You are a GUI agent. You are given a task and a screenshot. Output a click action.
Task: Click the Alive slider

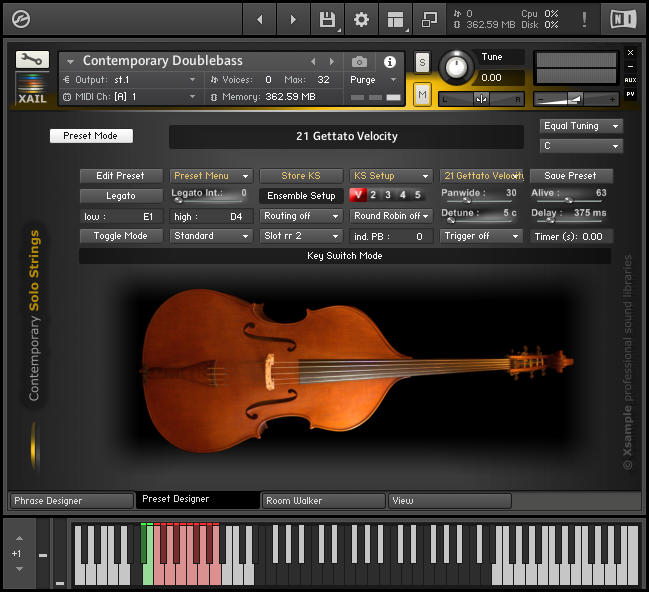(569, 200)
